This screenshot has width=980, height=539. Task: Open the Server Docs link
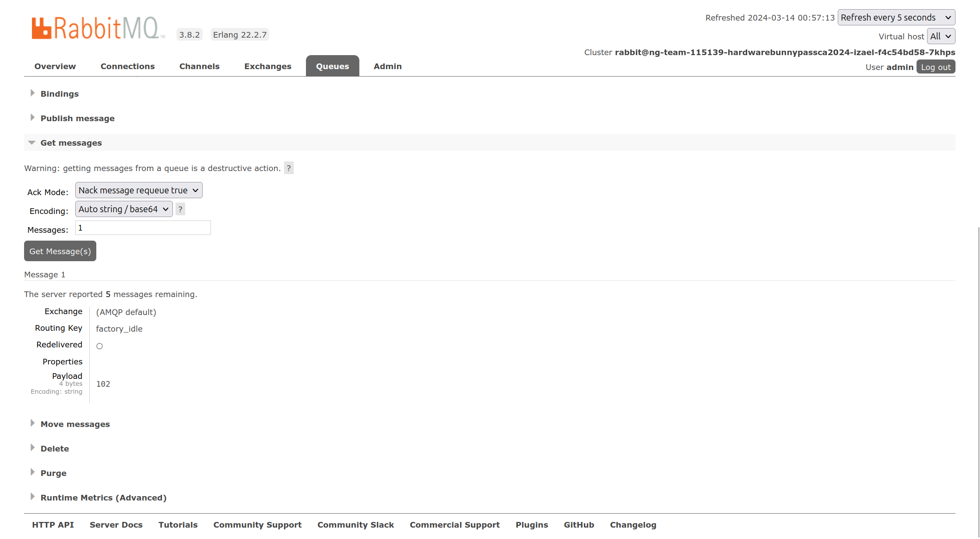click(116, 525)
